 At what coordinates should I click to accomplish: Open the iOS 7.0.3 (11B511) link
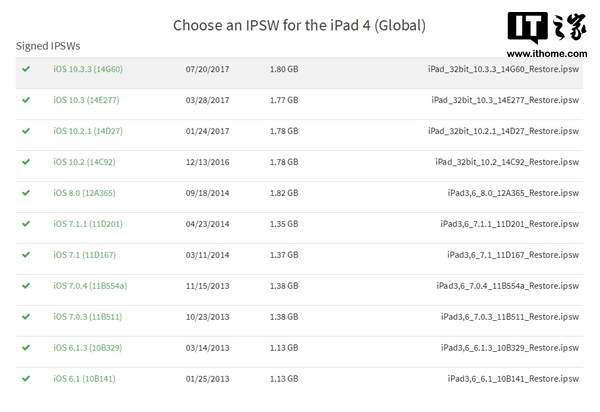pos(88,317)
